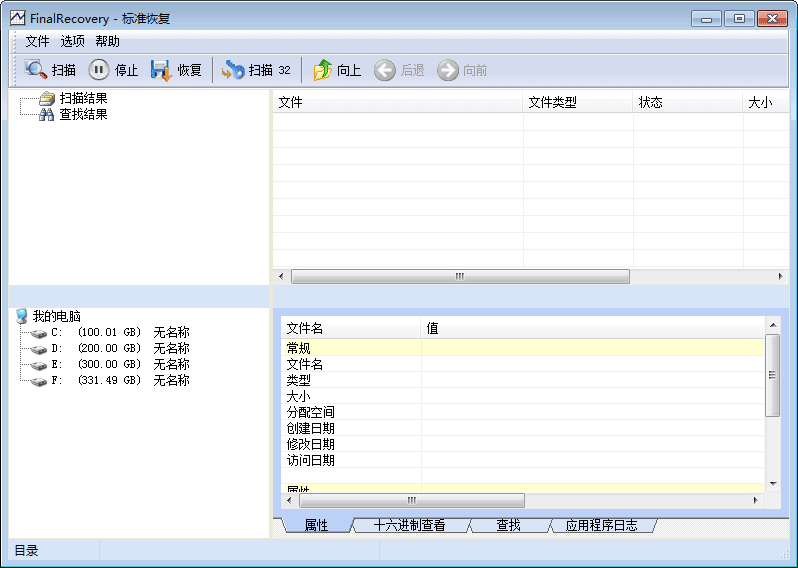Click file list horizontal scrollbar thumb
Screen dimensions: 798x568
tap(460, 276)
